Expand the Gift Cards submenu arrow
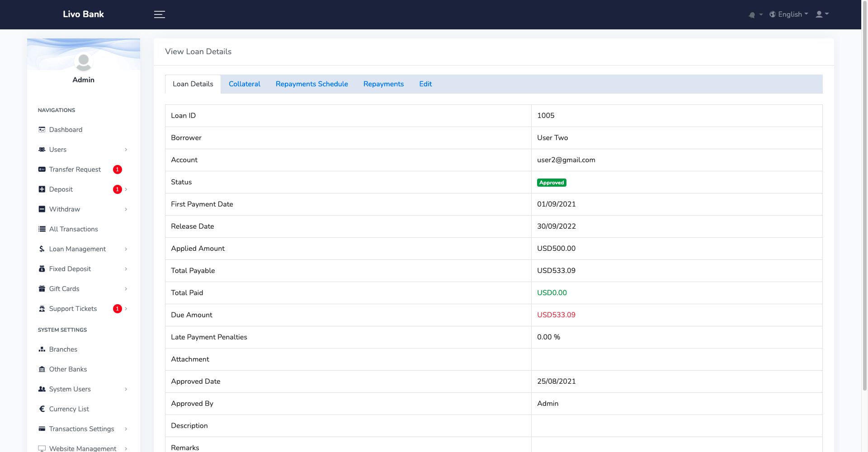The height and width of the screenshot is (452, 868). click(x=126, y=289)
